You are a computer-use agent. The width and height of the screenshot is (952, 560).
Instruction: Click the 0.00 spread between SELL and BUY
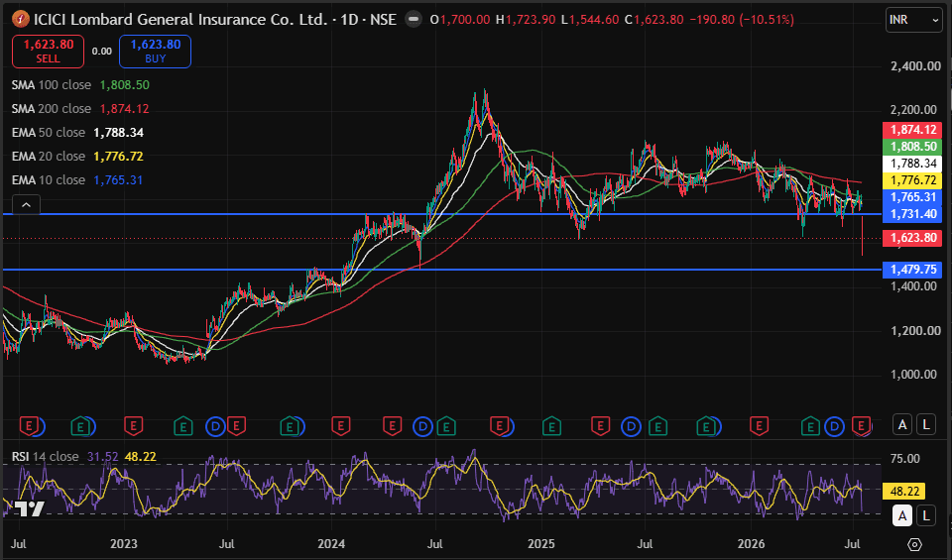[x=101, y=52]
